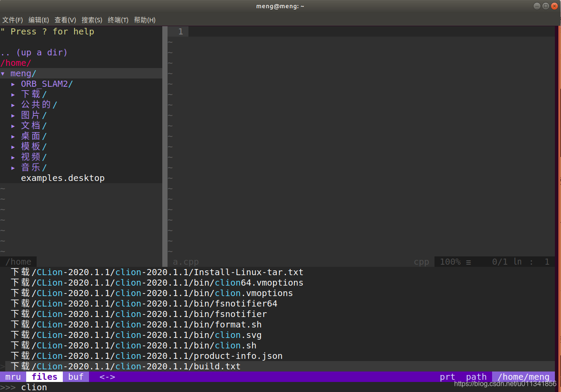Click the <-> mode indicator

pos(107,377)
